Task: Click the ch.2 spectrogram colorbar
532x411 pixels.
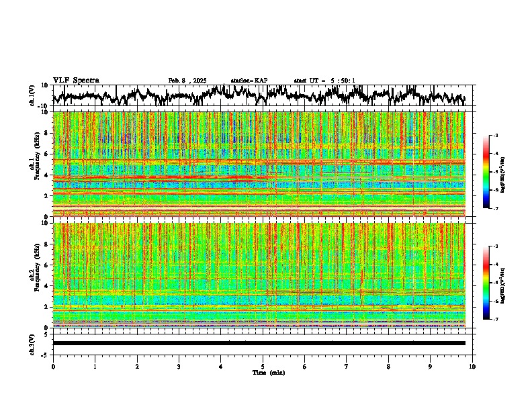Action: 486,283
